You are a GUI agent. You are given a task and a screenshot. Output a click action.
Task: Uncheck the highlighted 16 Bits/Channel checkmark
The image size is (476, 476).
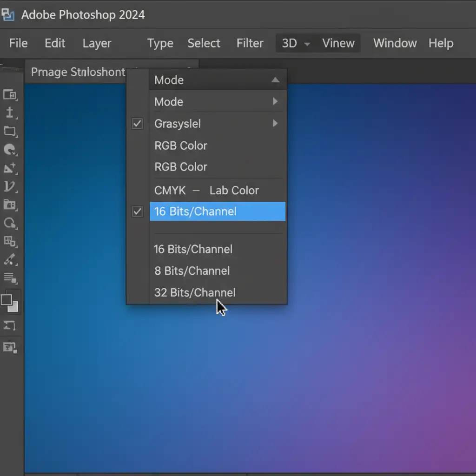137,212
